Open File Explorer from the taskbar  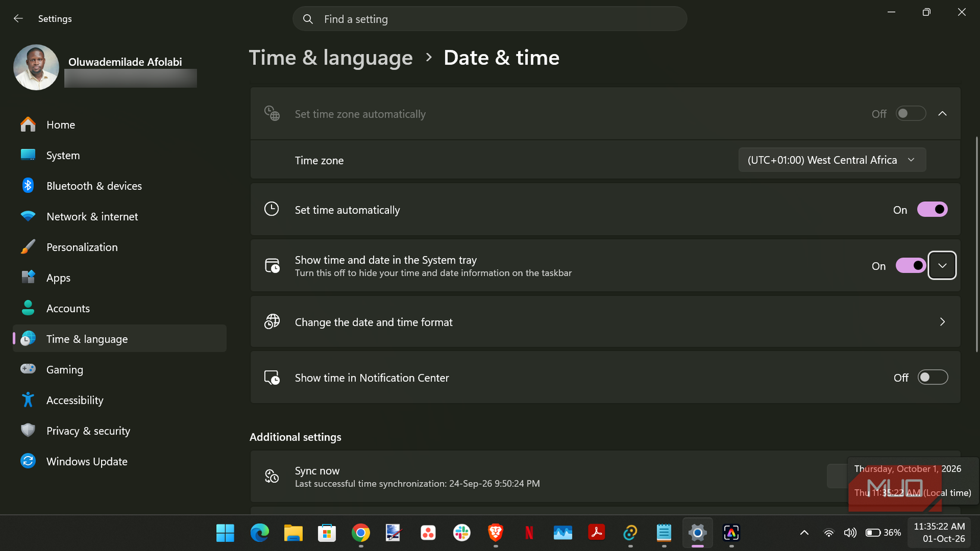click(293, 533)
